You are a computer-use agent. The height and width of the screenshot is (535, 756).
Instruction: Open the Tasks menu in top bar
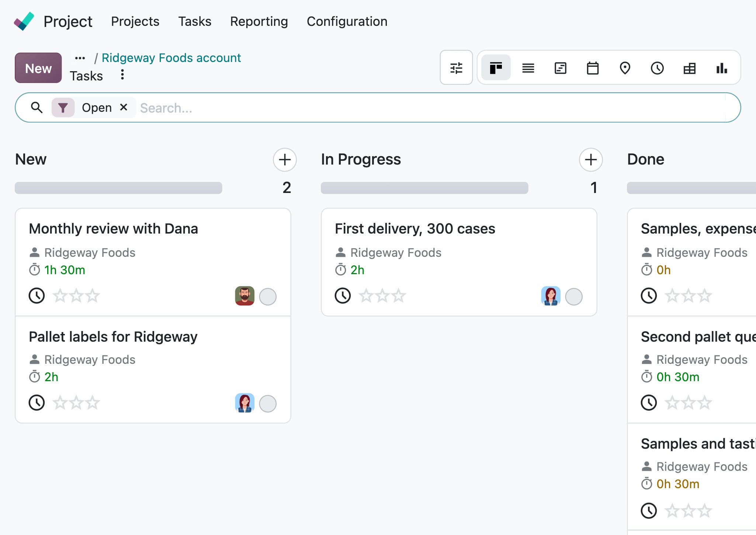pyautogui.click(x=195, y=21)
